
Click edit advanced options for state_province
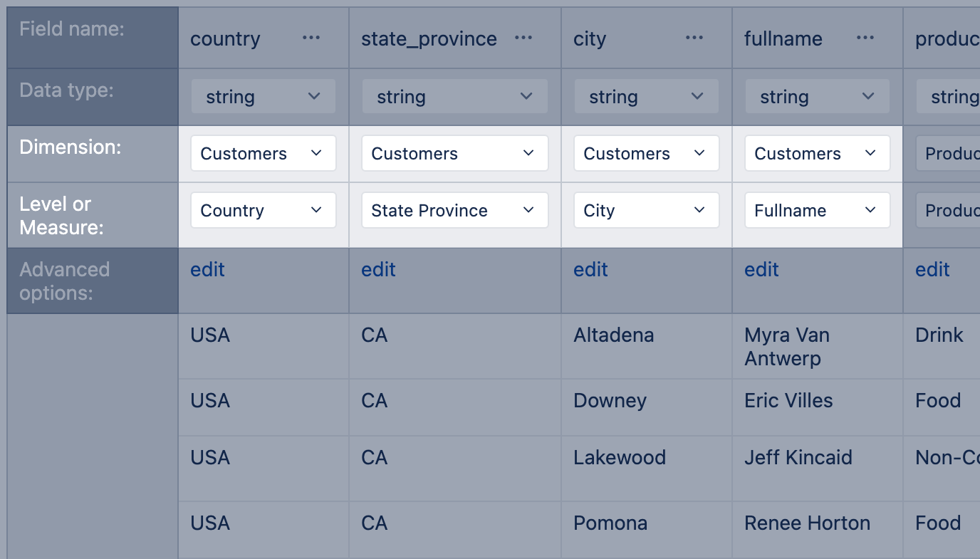tap(378, 270)
